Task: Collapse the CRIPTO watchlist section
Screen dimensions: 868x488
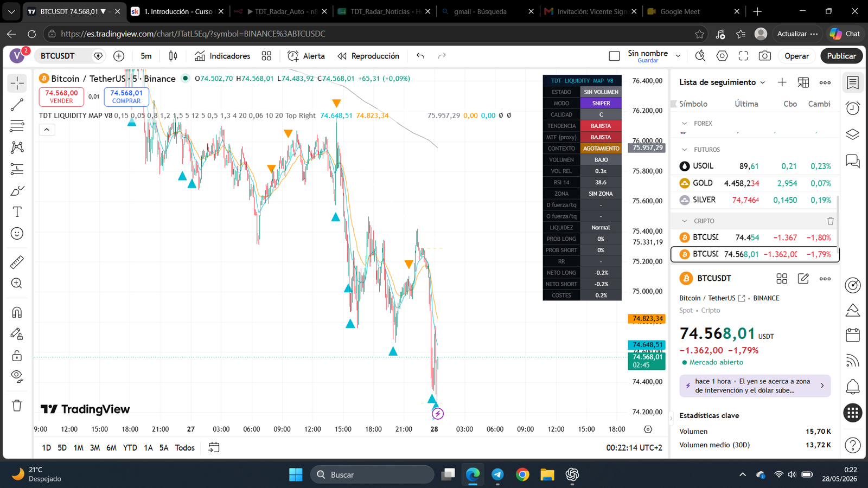Action: 685,221
